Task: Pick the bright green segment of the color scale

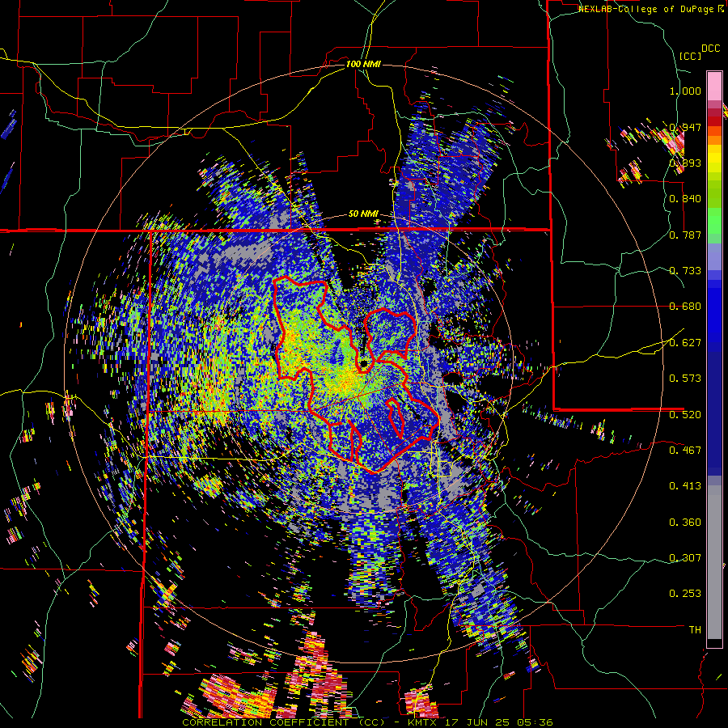Action: [714, 221]
